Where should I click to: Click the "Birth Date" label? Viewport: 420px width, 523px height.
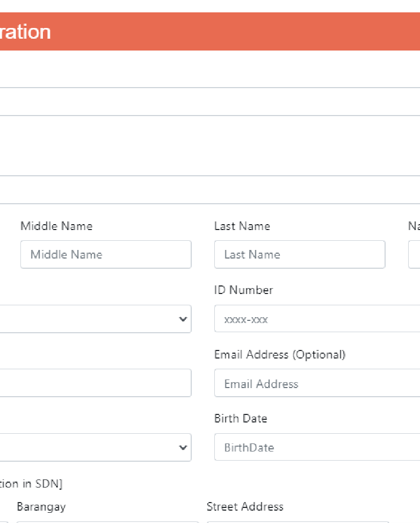240,419
